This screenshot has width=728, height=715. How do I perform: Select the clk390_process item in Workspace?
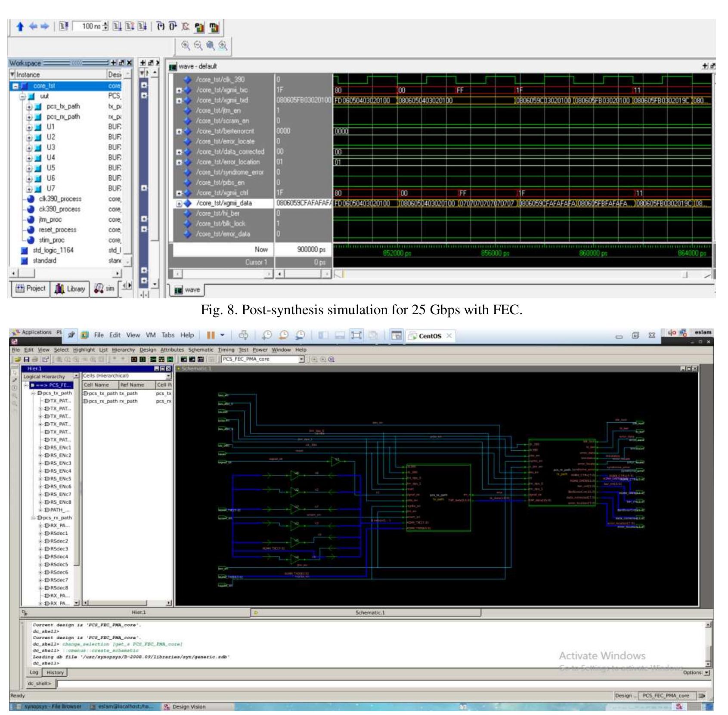pos(60,199)
